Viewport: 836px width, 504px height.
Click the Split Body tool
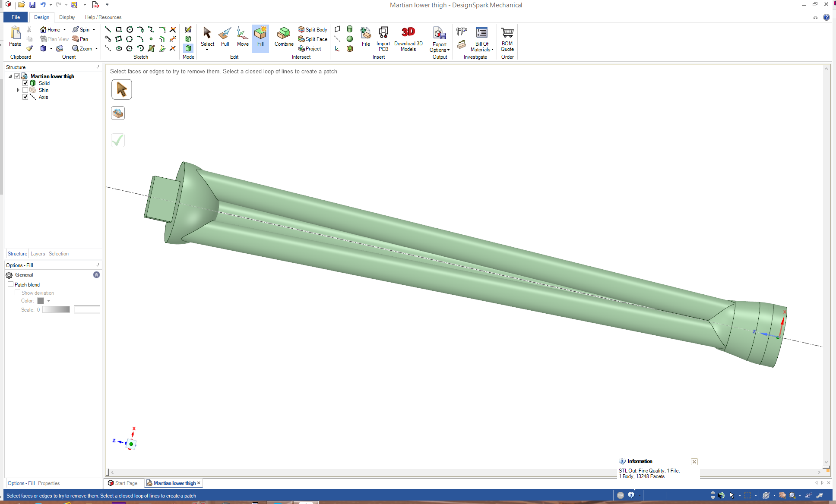pos(313,29)
